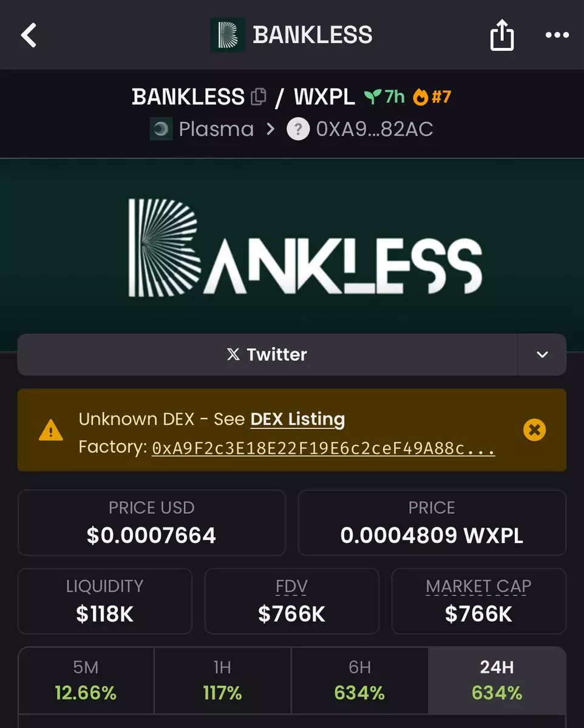
Task: Tap the question mark DEX icon
Action: [297, 129]
